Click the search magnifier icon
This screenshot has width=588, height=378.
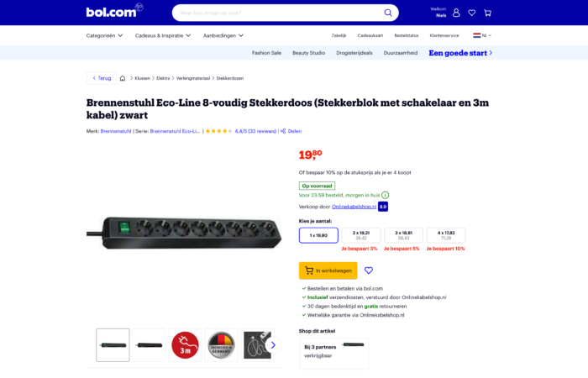click(388, 13)
